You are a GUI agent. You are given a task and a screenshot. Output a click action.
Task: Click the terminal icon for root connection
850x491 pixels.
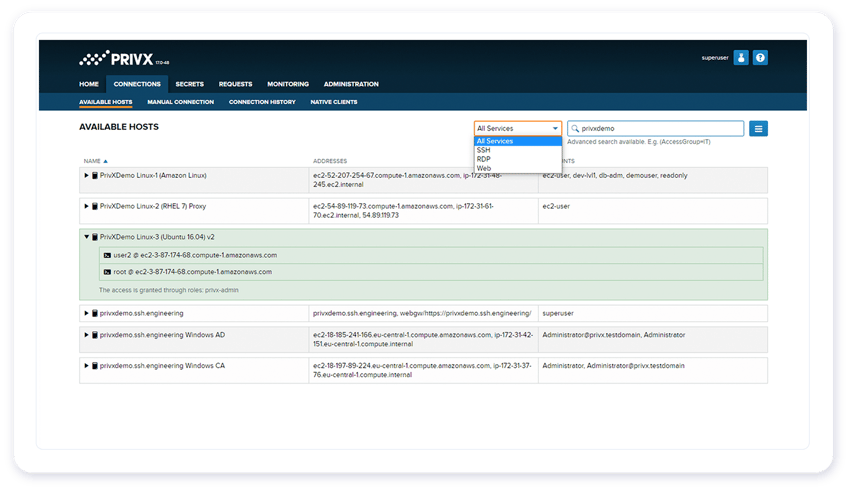click(107, 272)
